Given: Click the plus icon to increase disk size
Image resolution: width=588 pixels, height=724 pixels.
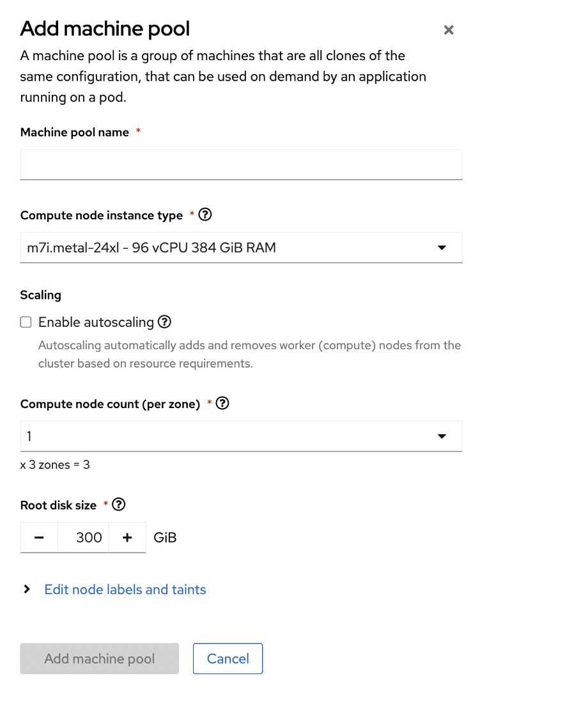Looking at the screenshot, I should point(127,537).
